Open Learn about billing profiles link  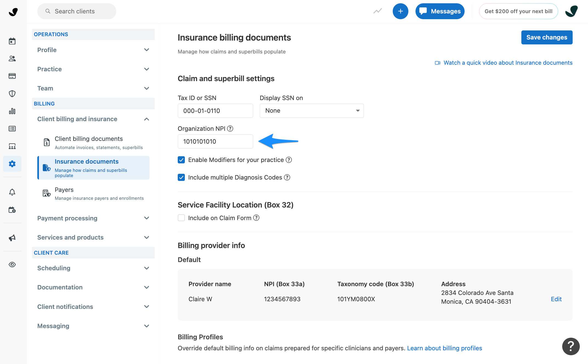click(444, 348)
